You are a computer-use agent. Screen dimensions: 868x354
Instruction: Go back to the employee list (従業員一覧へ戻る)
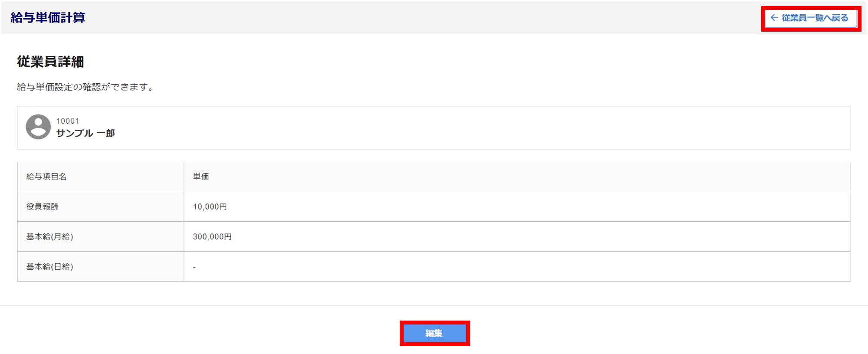pyautogui.click(x=815, y=18)
